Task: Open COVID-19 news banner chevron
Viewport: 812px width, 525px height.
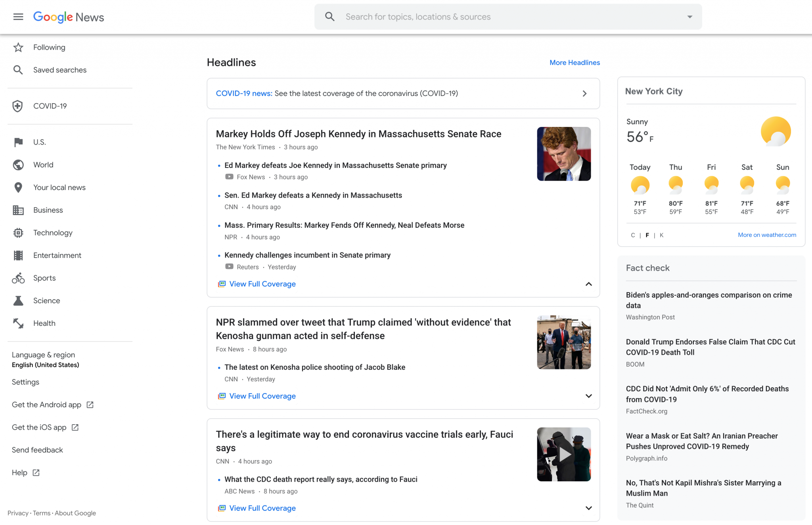Action: [x=584, y=93]
